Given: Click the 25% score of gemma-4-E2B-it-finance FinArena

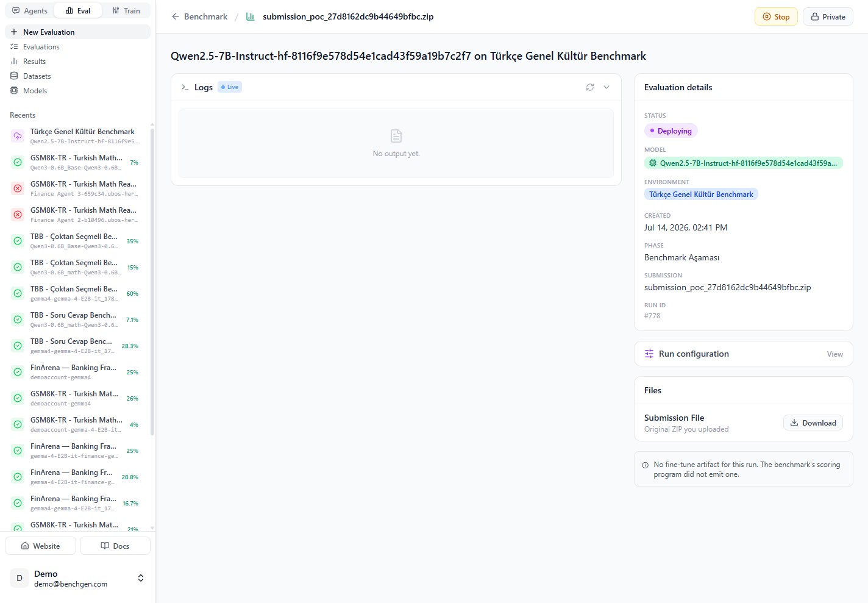Looking at the screenshot, I should pos(132,451).
